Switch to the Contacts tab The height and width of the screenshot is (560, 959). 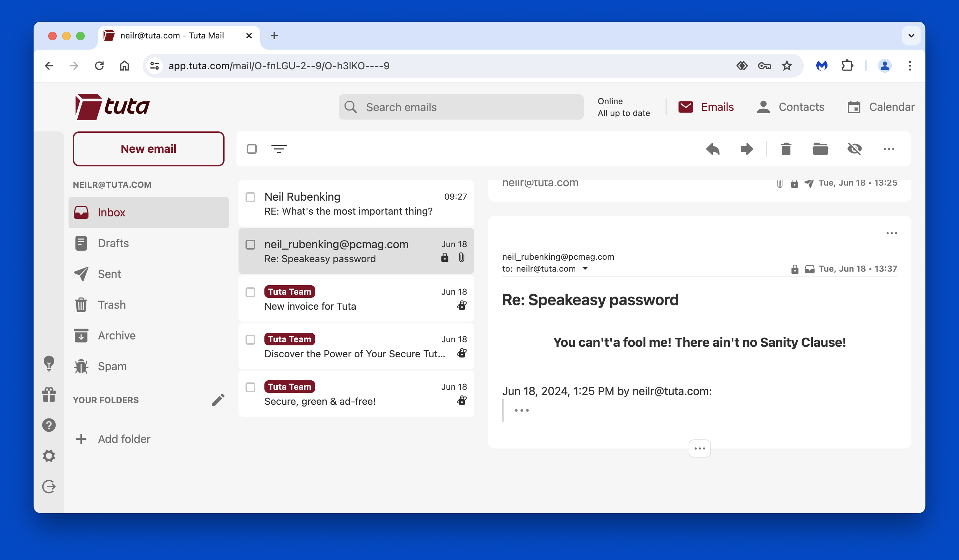pyautogui.click(x=790, y=107)
